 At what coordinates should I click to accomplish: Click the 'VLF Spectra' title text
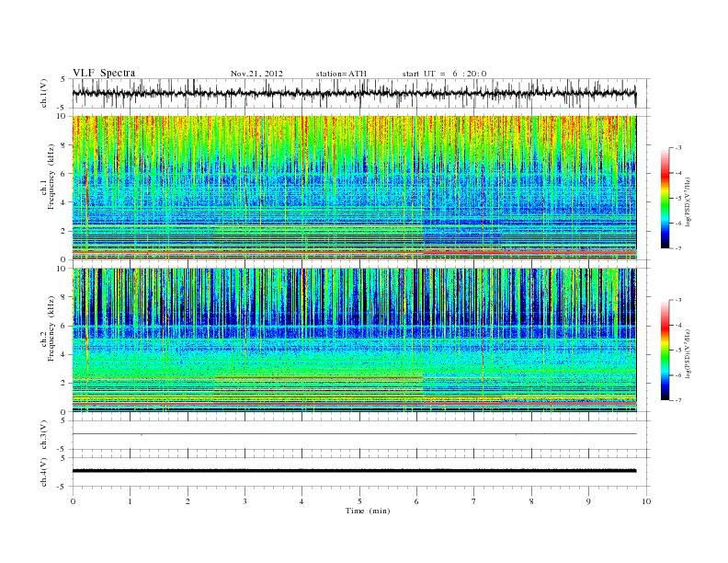[104, 73]
